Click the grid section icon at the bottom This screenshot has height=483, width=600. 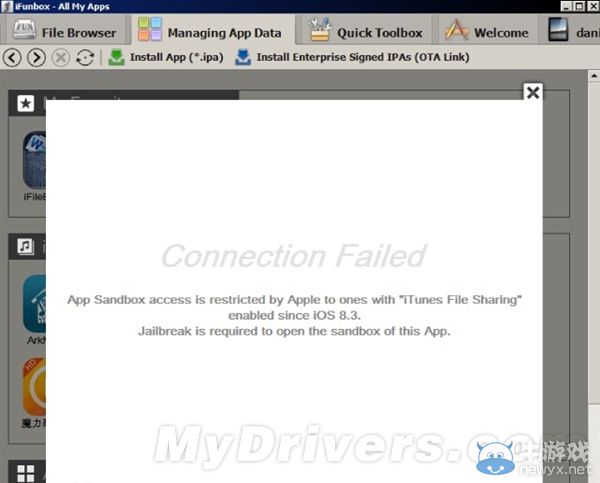(26, 473)
